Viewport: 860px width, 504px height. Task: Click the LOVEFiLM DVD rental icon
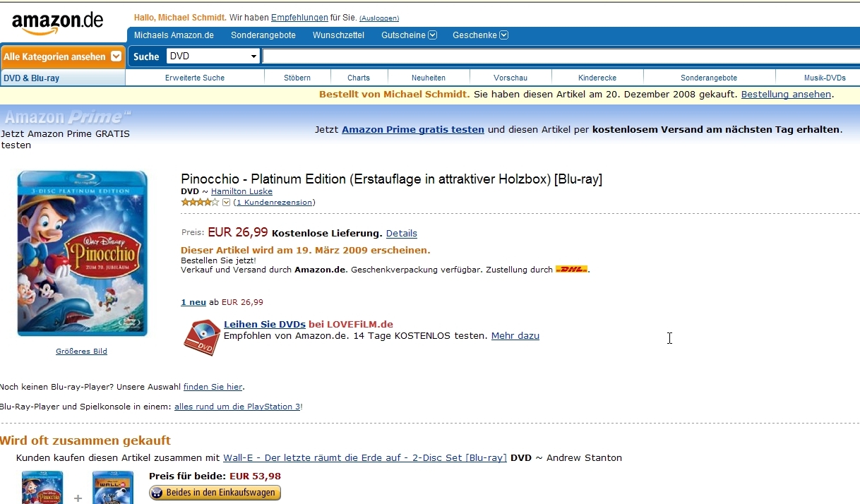pyautogui.click(x=201, y=337)
